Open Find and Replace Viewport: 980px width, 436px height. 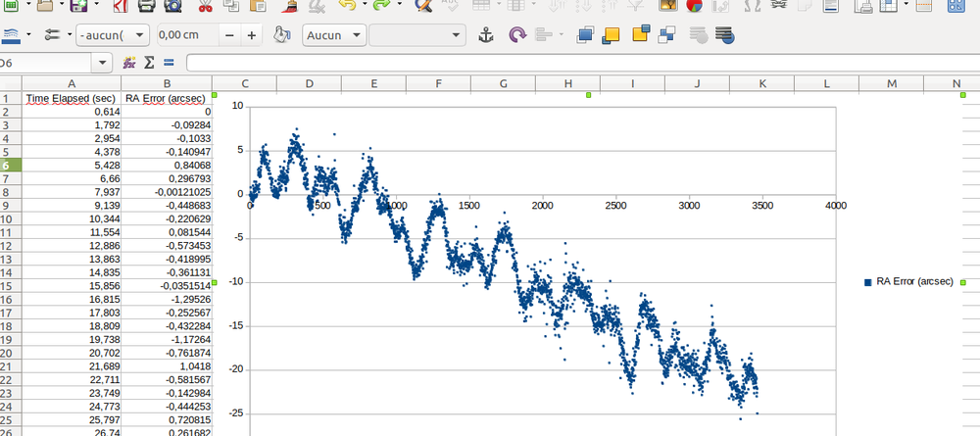point(423,5)
